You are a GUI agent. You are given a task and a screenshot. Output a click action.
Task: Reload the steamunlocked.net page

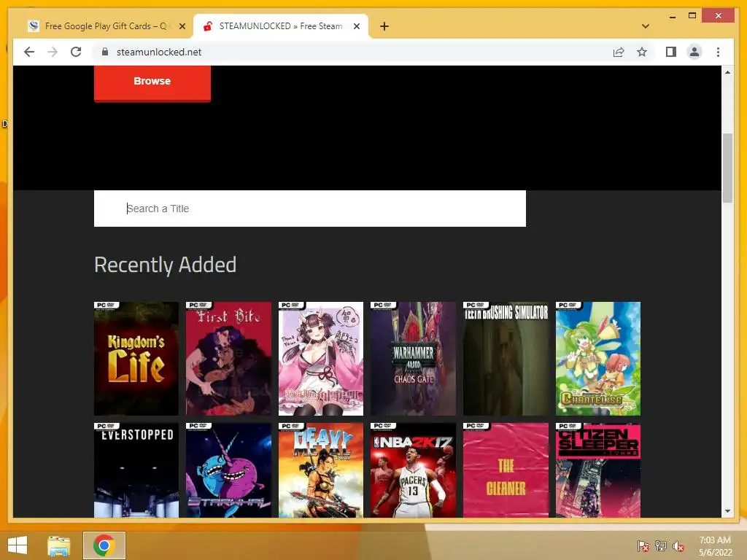point(76,52)
